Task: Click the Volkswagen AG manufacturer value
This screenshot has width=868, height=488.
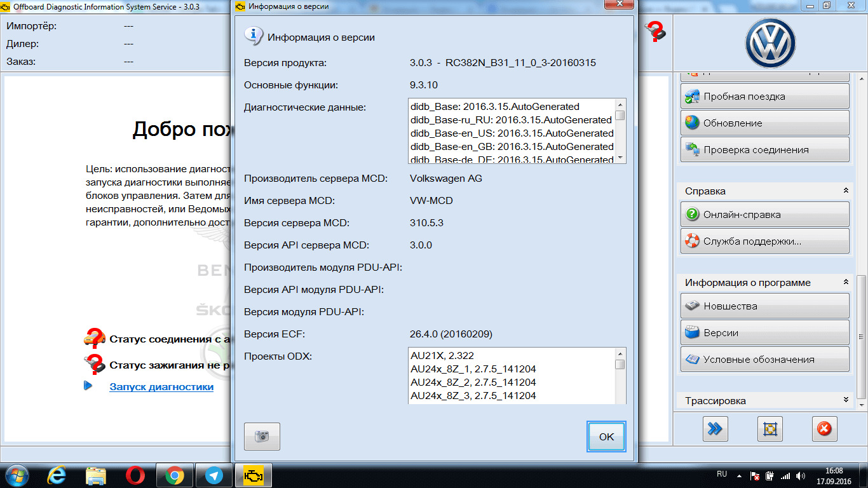Action: point(446,178)
